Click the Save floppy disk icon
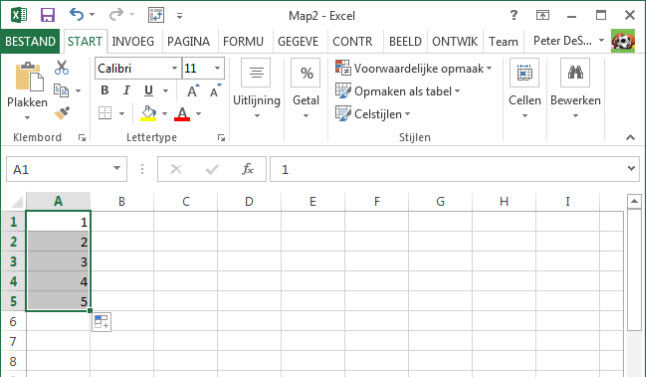646x377 pixels. 48,15
